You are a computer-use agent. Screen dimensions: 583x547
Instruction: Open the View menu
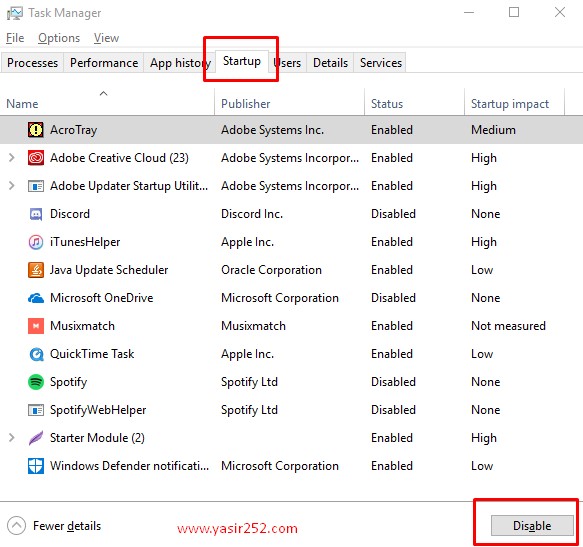pos(106,38)
